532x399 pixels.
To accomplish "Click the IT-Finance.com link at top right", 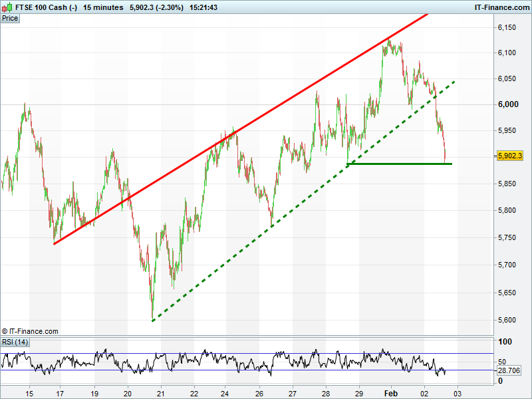I will [x=501, y=7].
